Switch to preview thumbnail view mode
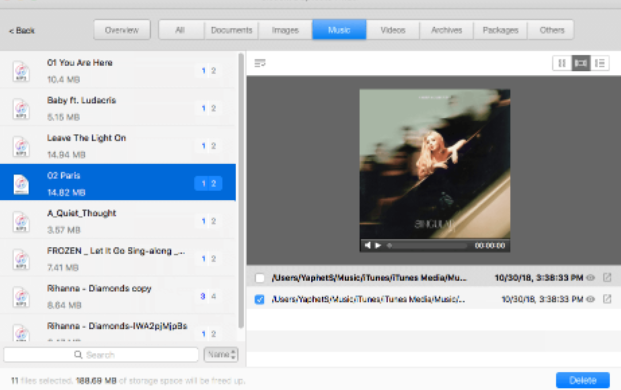Image resolution: width=621 pixels, height=390 pixels. pyautogui.click(x=581, y=63)
